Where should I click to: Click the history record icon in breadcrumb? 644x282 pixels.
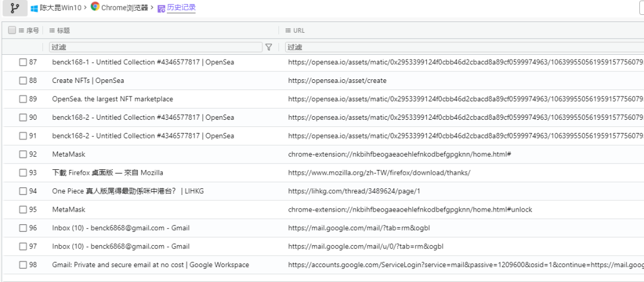click(162, 8)
